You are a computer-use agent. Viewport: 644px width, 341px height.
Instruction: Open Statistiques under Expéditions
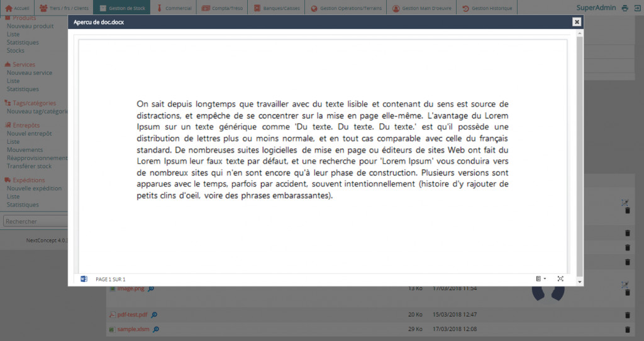pos(23,205)
